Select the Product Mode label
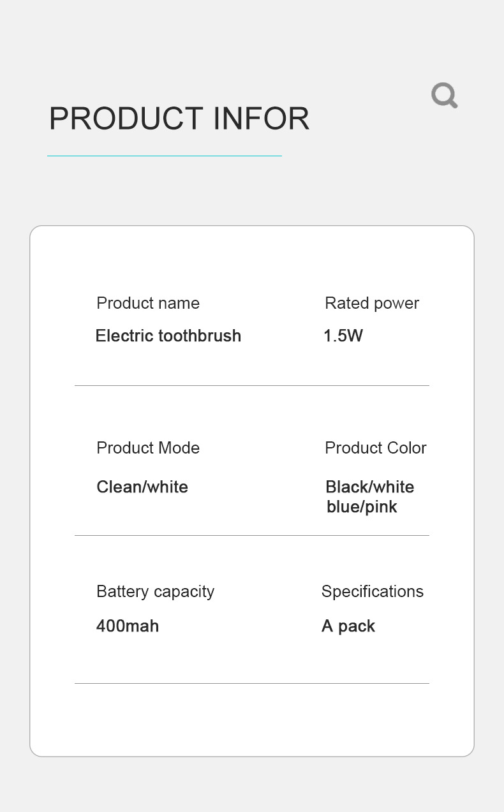Screen dimensions: 504x812 coord(148,448)
